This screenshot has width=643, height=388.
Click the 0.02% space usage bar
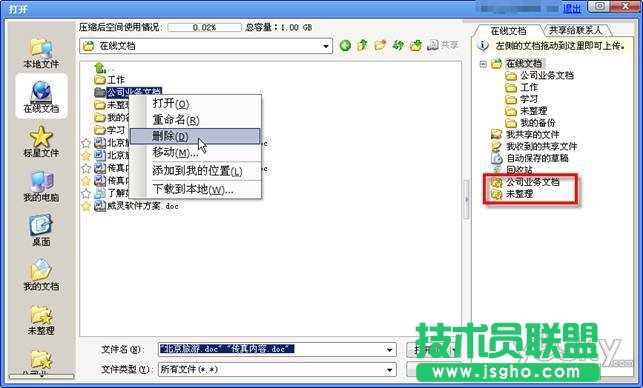coord(204,27)
